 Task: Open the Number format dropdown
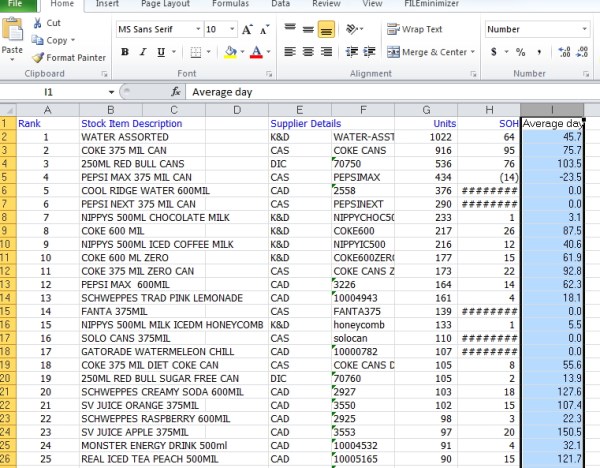click(584, 29)
